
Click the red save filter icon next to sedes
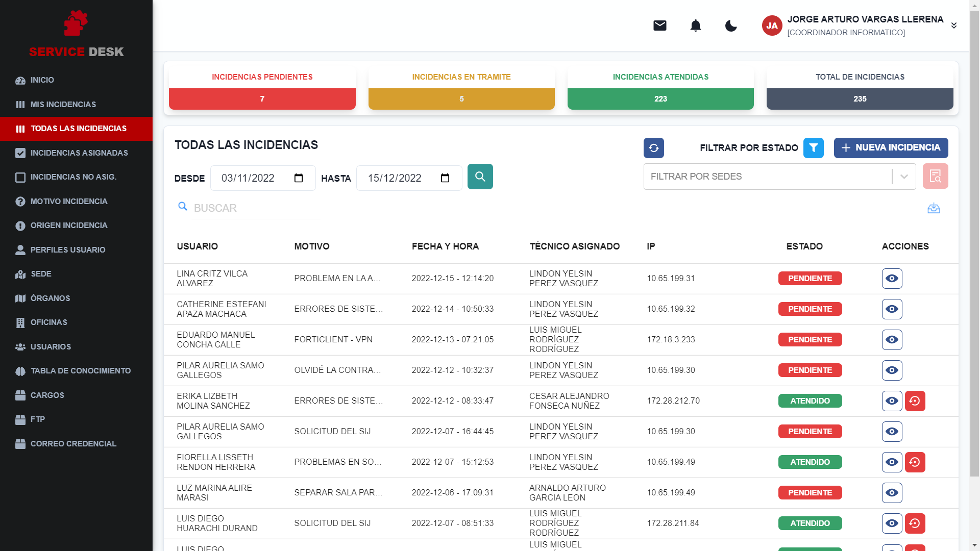936,176
